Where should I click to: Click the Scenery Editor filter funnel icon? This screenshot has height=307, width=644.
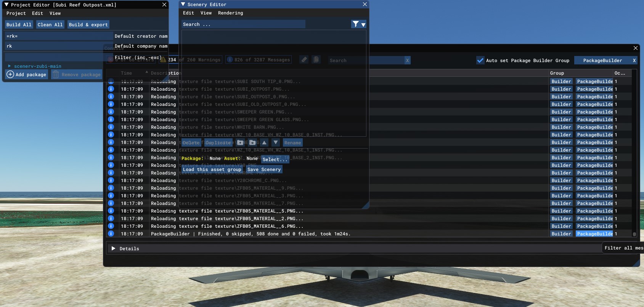click(x=355, y=24)
